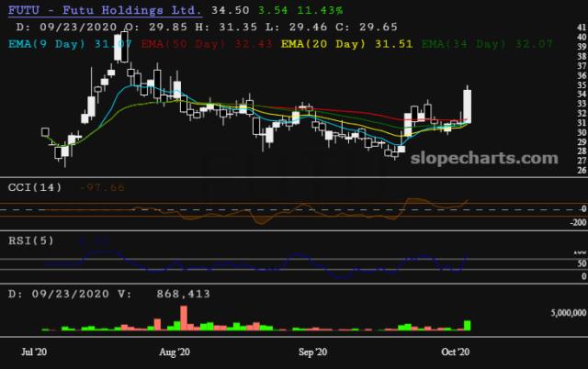Image resolution: width=588 pixels, height=369 pixels.
Task: Click the last green volume bar
Action: (469, 325)
